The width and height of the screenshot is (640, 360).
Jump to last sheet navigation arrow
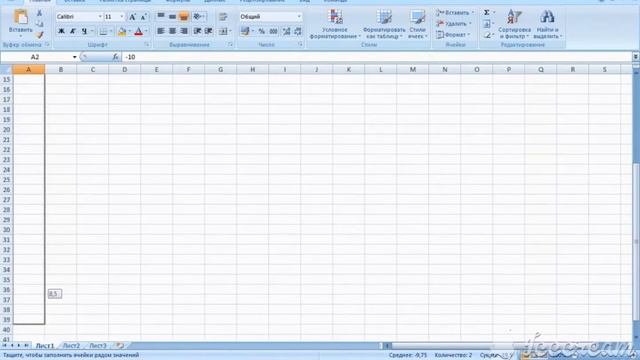27,345
